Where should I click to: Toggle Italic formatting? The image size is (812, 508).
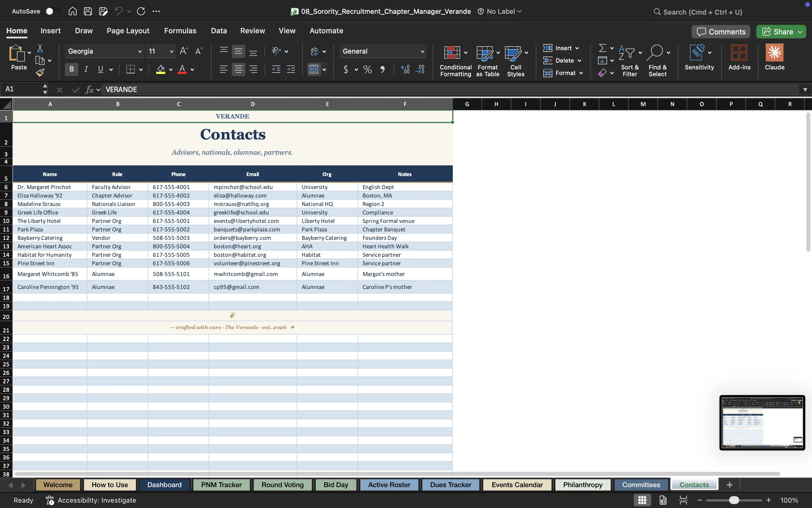pos(86,69)
